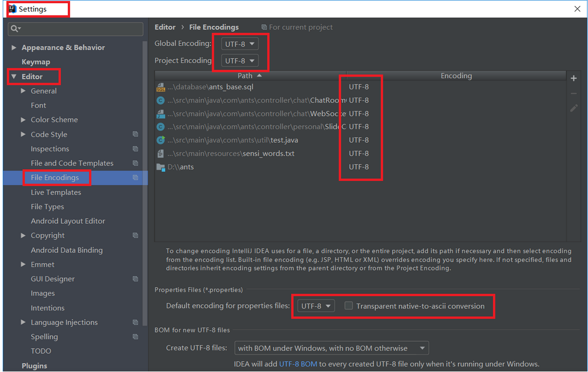Click project icon beside File and Code Templates
Image resolution: width=588 pixels, height=372 pixels.
point(135,163)
